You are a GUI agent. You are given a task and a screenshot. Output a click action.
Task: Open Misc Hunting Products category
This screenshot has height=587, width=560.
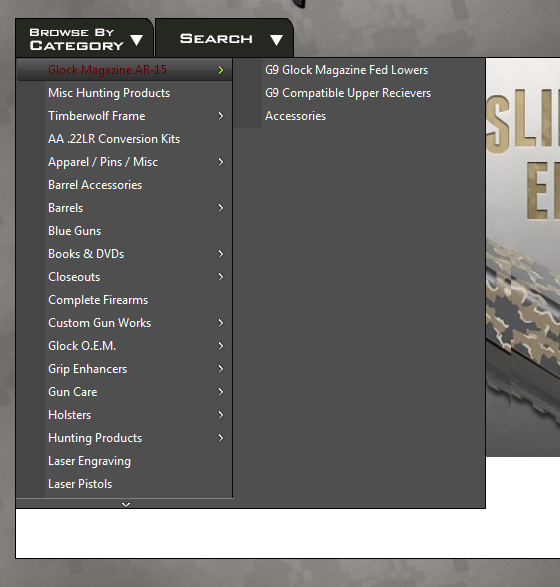click(124, 93)
